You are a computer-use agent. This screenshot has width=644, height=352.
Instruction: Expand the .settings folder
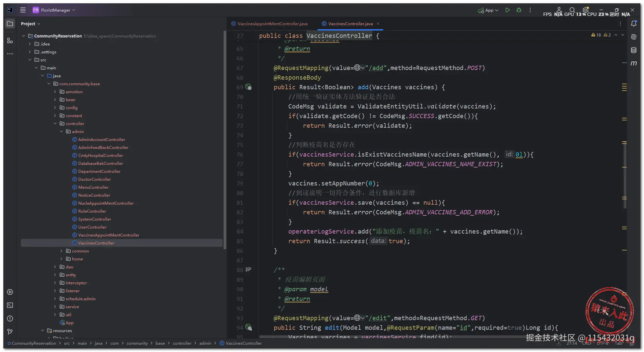pos(30,52)
